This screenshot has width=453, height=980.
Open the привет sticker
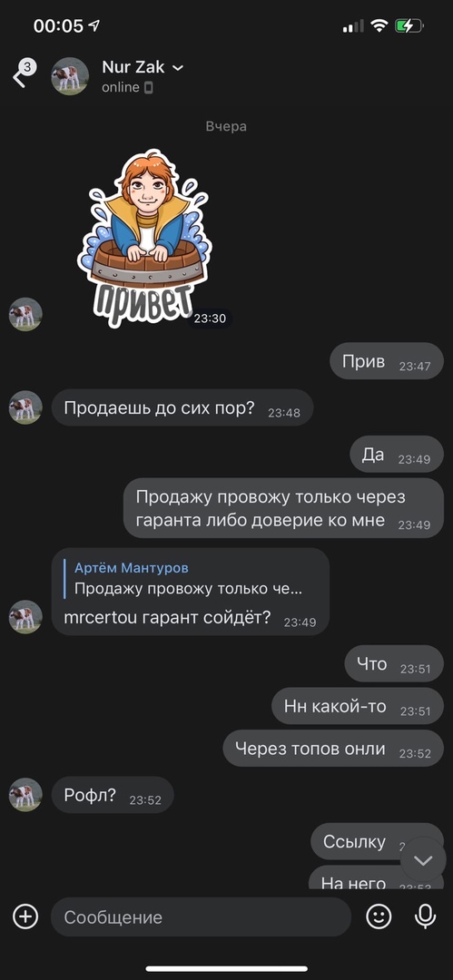click(x=145, y=238)
